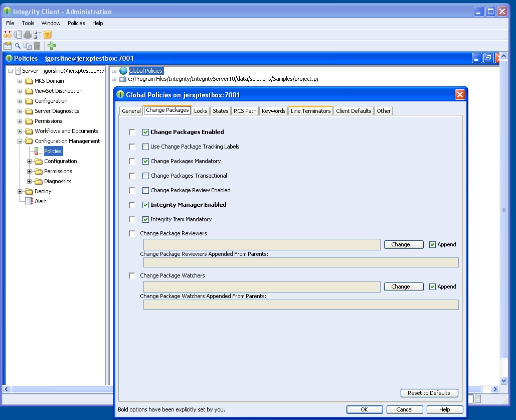Screen dimensions: 516x420
Task: Expand the Global Policies node
Action: (x=114, y=71)
